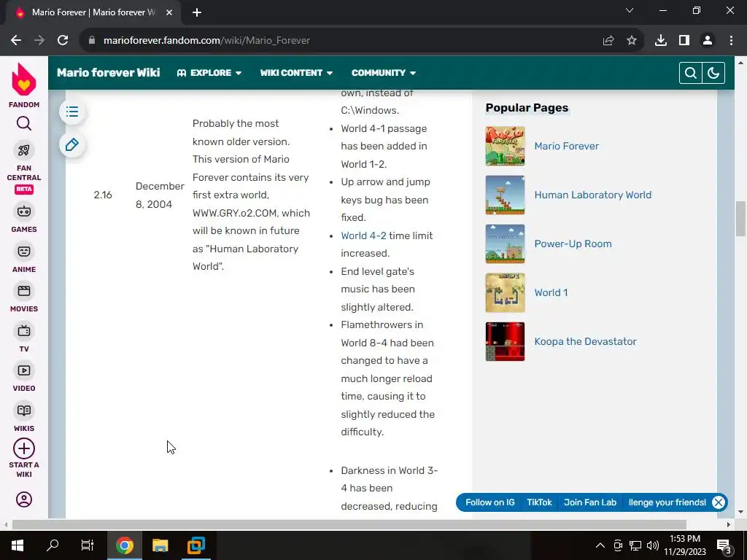747x560 pixels.
Task: Open the tab search chevron
Action: 630,10
